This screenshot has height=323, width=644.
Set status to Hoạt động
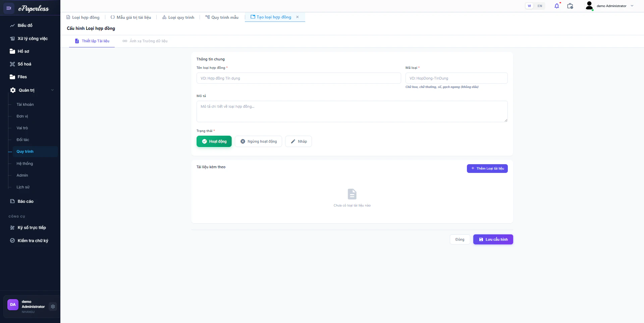tap(214, 141)
